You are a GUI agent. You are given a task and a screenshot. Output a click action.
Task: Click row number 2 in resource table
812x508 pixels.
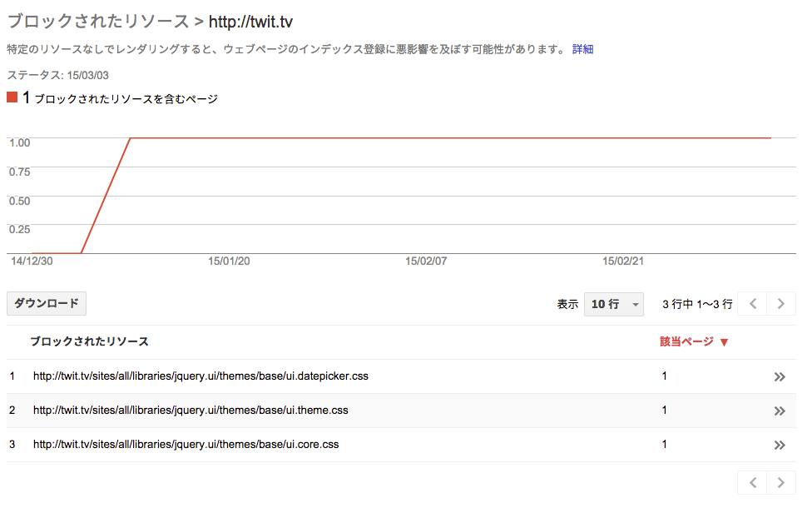tap(12, 411)
